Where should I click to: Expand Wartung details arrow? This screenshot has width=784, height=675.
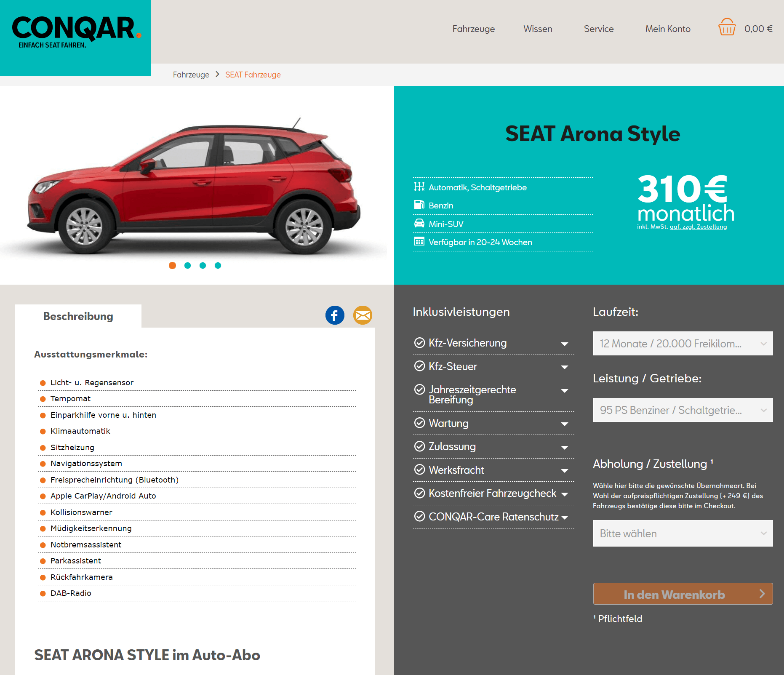565,424
